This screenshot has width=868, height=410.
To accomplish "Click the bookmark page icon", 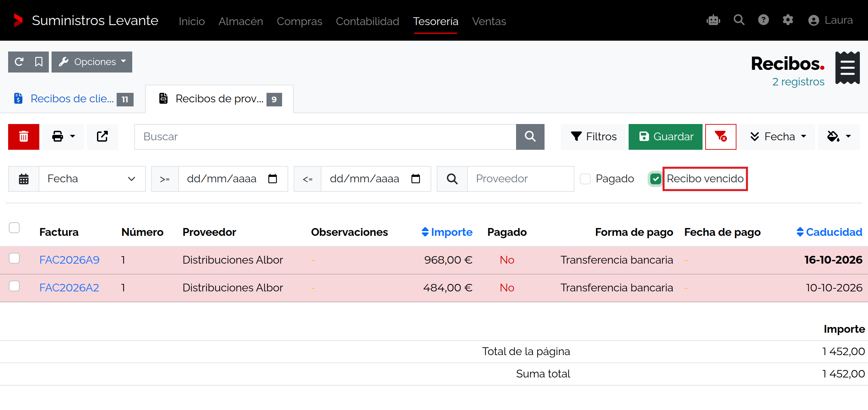I will 39,62.
